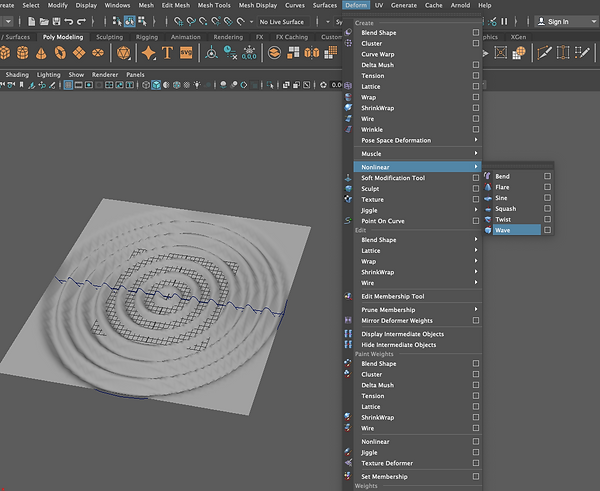Open option box for Wave deformer

point(548,230)
